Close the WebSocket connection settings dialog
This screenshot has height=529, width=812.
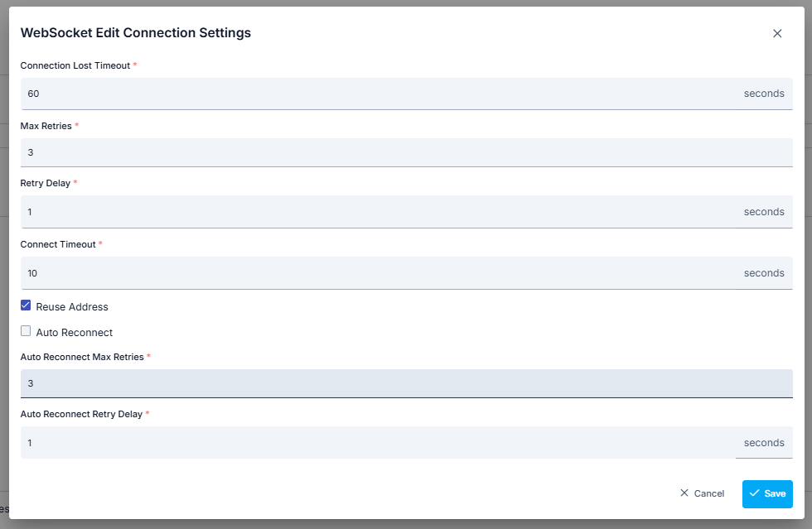click(x=777, y=34)
